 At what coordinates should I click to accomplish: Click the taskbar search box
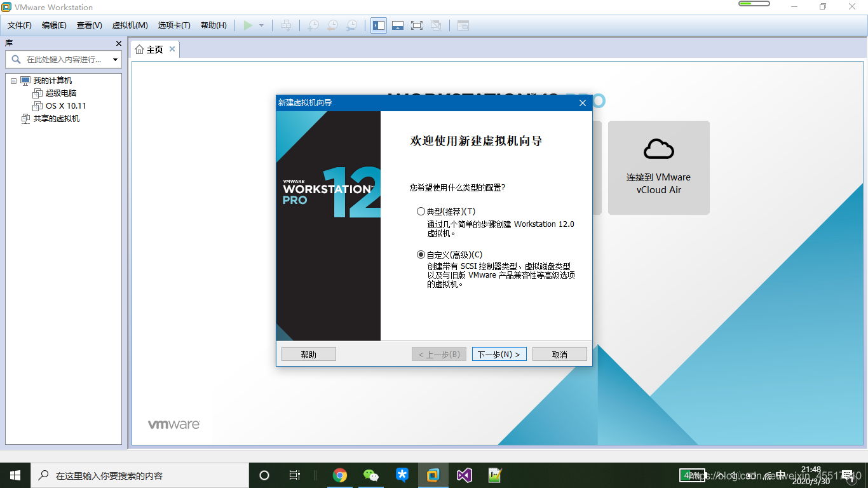140,475
